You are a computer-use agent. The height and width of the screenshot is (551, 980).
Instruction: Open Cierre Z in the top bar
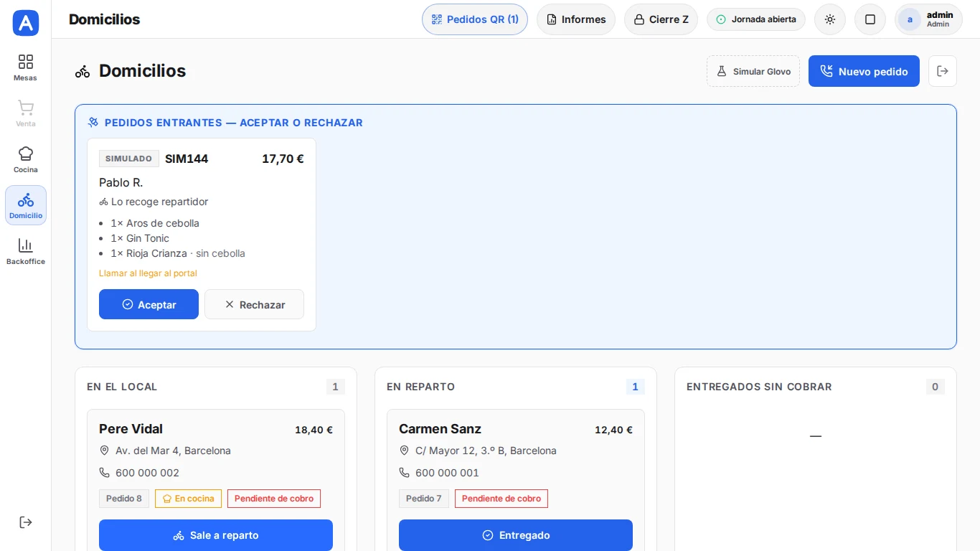tap(661, 19)
